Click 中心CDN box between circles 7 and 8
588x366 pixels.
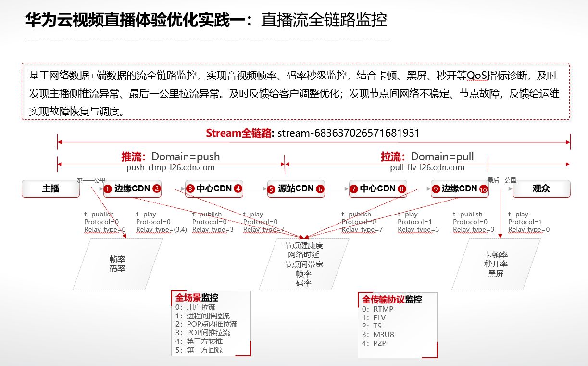click(378, 189)
